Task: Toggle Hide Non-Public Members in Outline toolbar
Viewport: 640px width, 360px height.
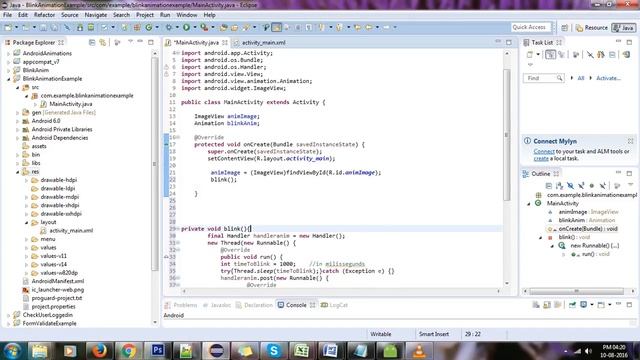Action: point(592,186)
